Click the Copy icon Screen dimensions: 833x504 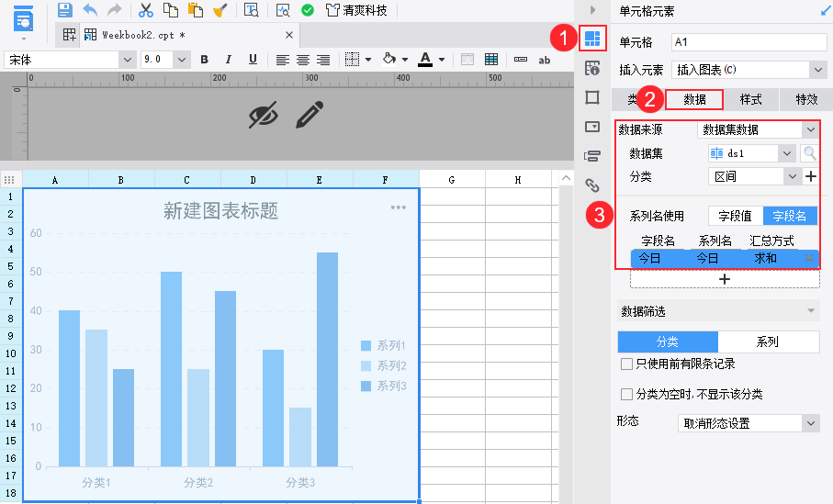171,10
